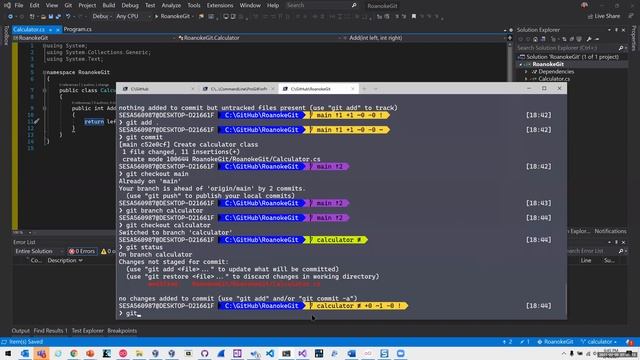
Task: Click the bookmark toggle toolbar icon
Action: click(x=414, y=16)
